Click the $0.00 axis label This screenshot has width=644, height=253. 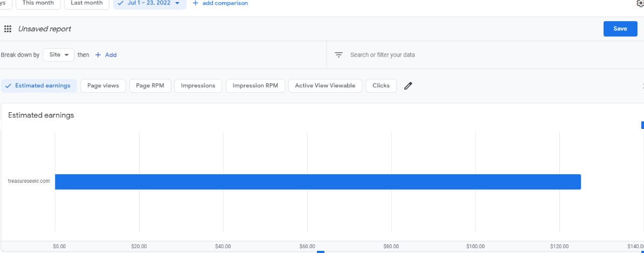click(x=59, y=247)
